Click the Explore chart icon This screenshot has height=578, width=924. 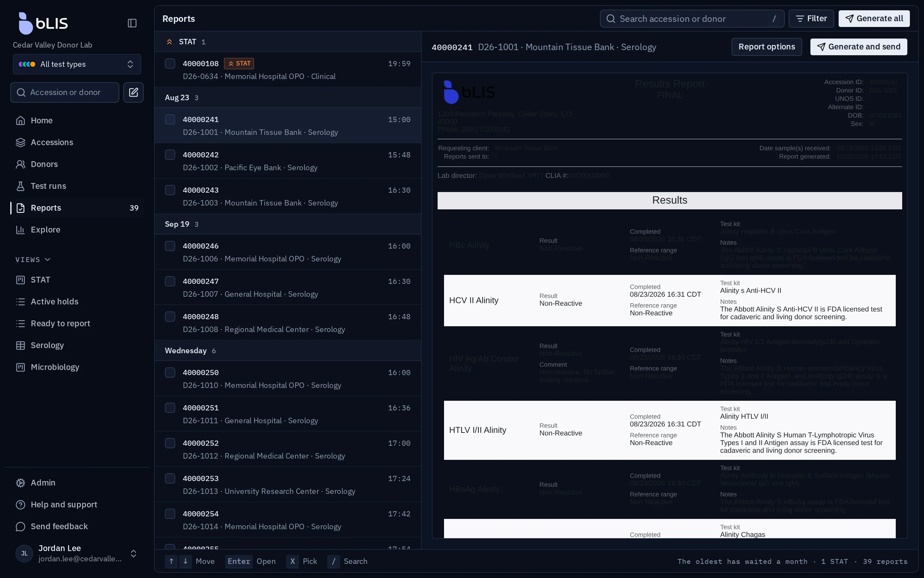[21, 229]
